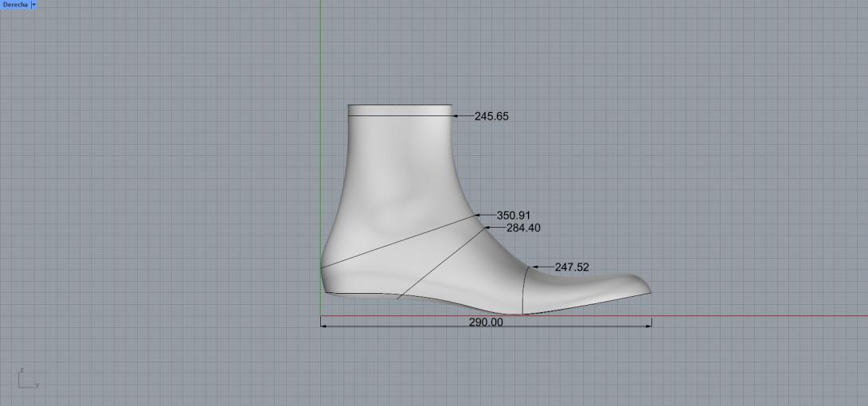
Task: Pick the 350.91 measurement annotation
Action: [x=514, y=215]
